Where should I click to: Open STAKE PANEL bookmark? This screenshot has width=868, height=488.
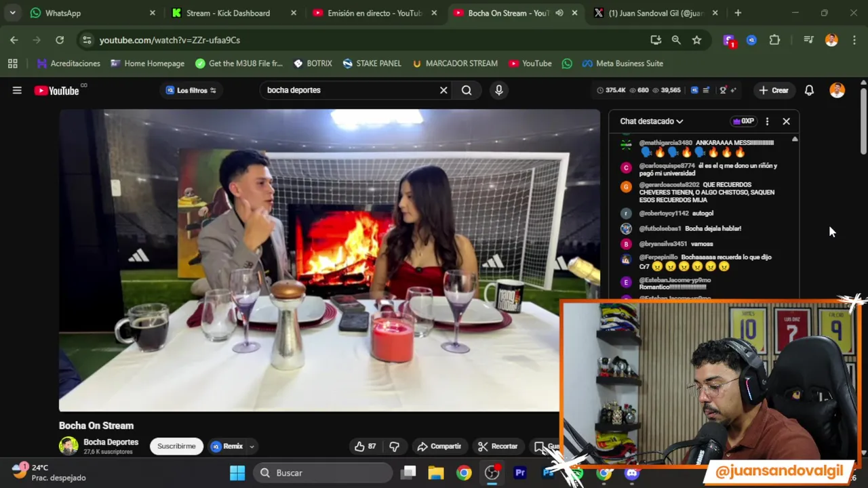point(372,64)
